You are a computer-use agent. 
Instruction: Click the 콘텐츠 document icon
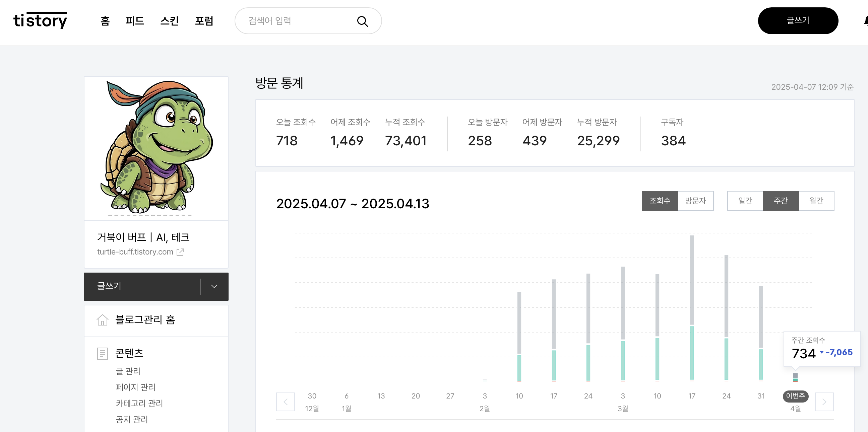click(x=103, y=353)
